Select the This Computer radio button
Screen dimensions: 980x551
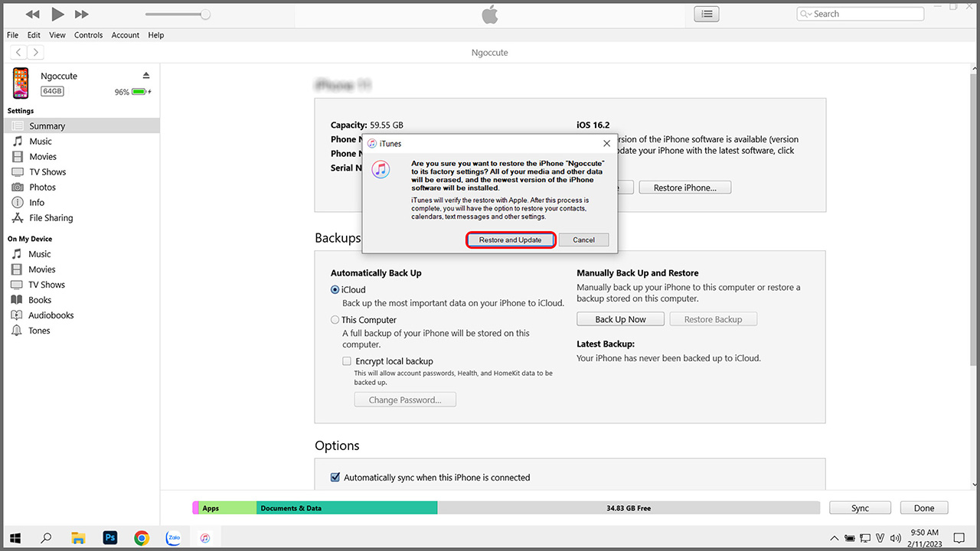pyautogui.click(x=335, y=320)
